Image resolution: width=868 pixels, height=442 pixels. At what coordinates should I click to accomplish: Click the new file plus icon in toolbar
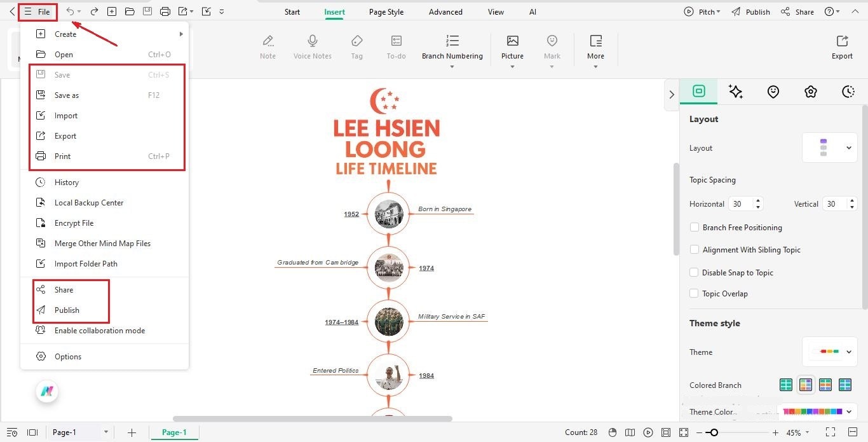[x=112, y=12]
